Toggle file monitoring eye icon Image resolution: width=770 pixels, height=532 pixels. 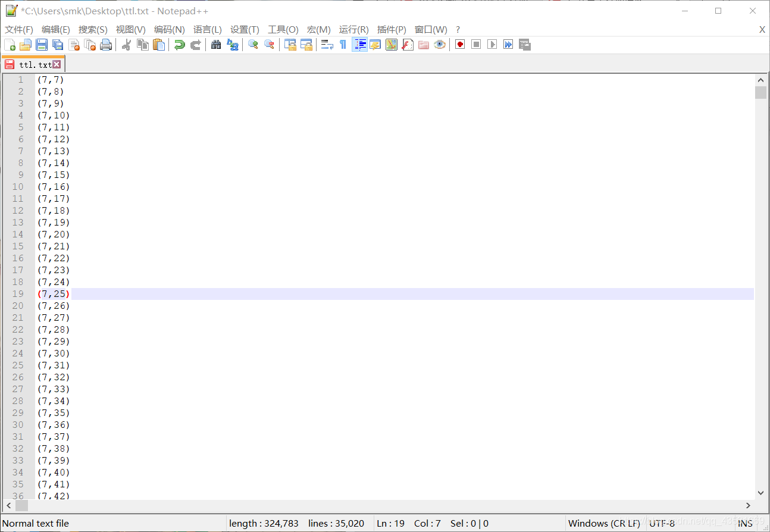pos(440,45)
